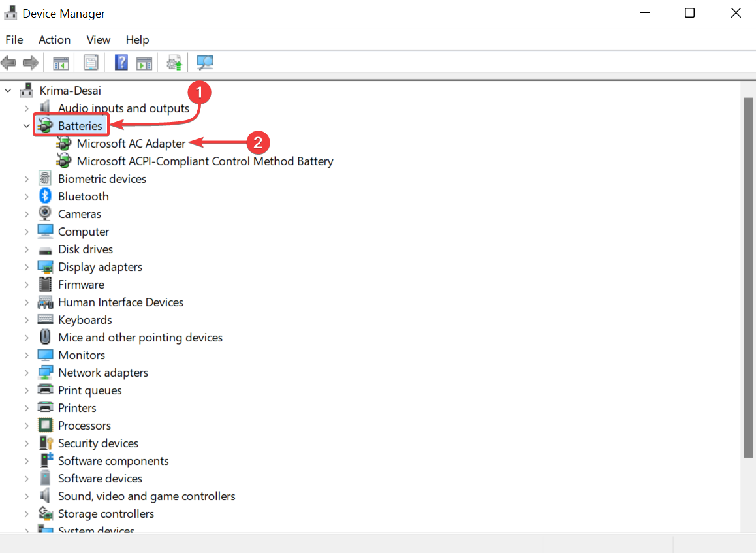Screen dimensions: 756x553
Task: Maximize the Device Manager window
Action: pos(690,13)
